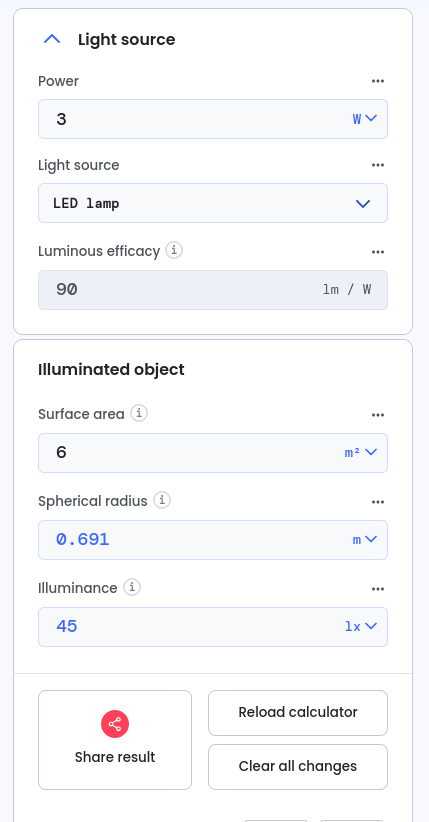Change the Power unit from W
The width and height of the screenshot is (429, 822).
[x=364, y=119]
